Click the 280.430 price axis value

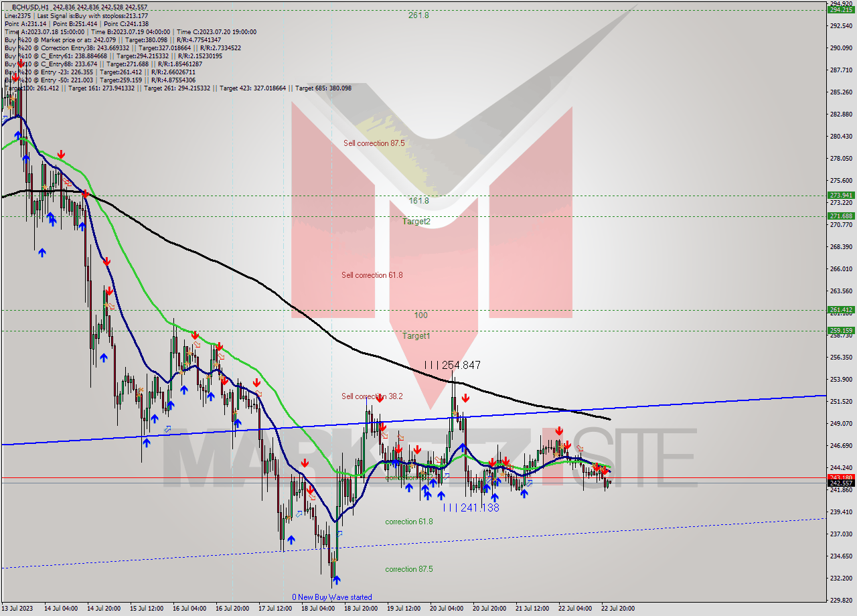click(x=841, y=136)
